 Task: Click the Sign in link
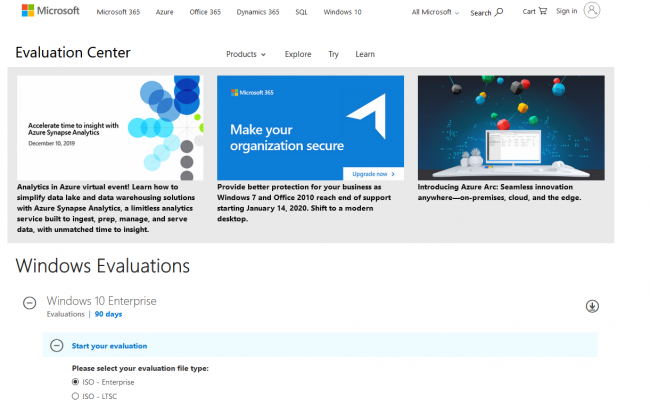pos(566,11)
